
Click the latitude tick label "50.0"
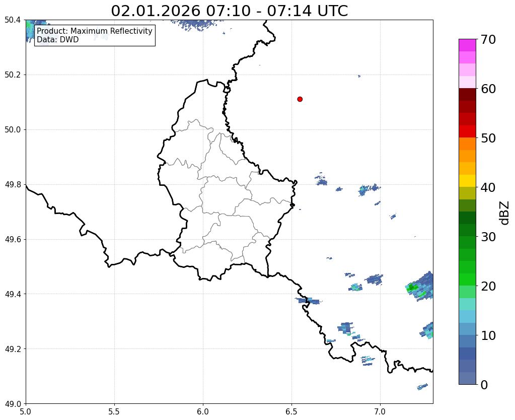(13, 130)
